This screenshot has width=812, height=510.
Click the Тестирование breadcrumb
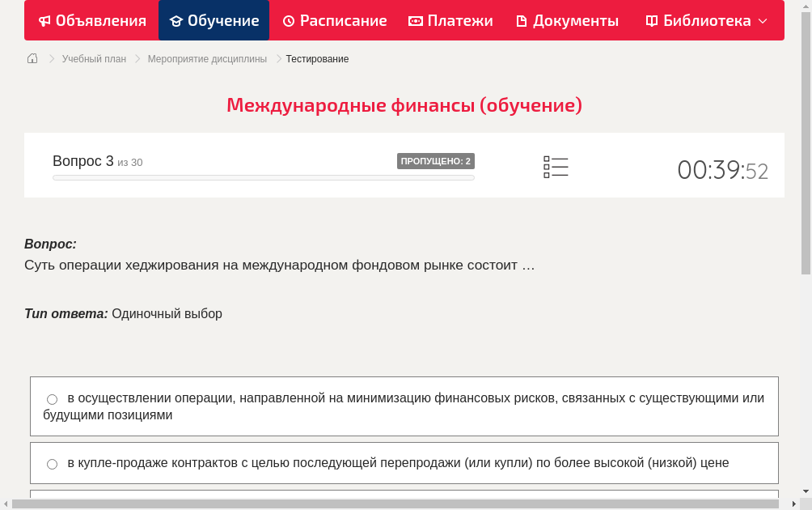click(x=317, y=59)
